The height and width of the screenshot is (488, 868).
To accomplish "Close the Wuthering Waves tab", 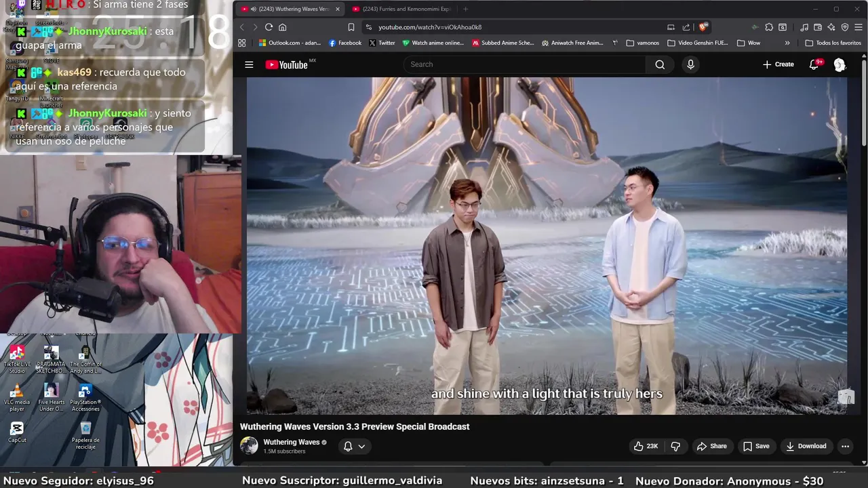I will coord(337,9).
